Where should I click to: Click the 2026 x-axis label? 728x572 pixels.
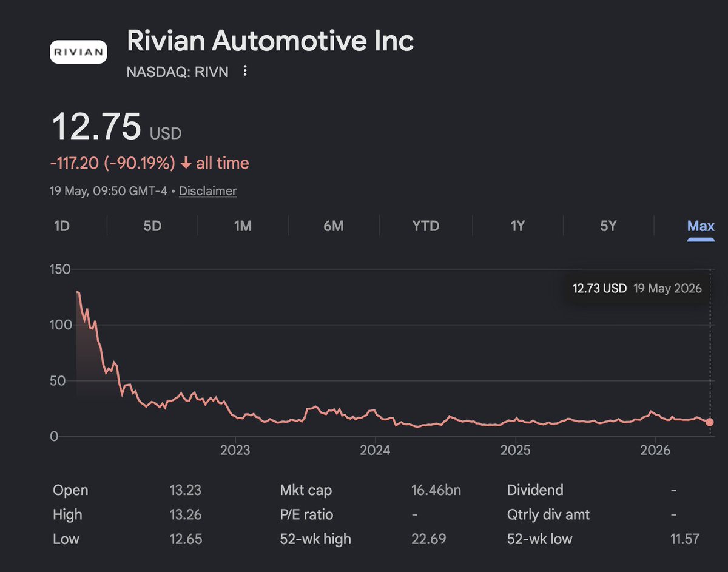point(655,451)
